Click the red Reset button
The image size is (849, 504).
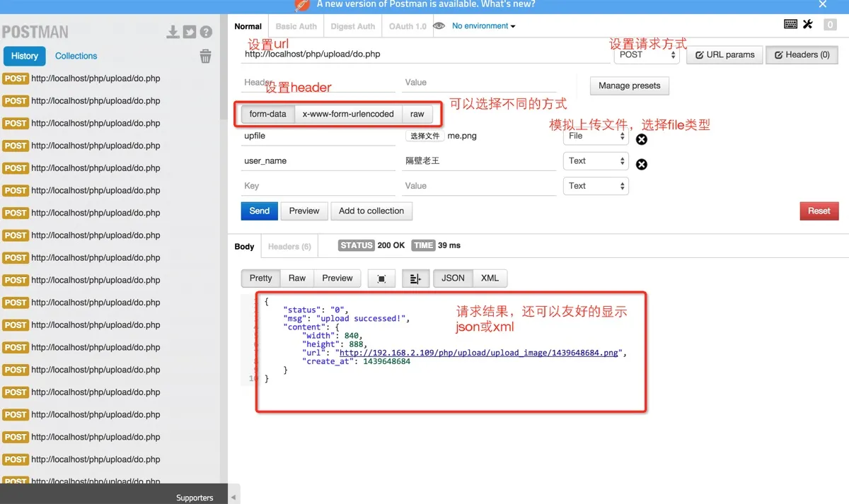(x=819, y=211)
